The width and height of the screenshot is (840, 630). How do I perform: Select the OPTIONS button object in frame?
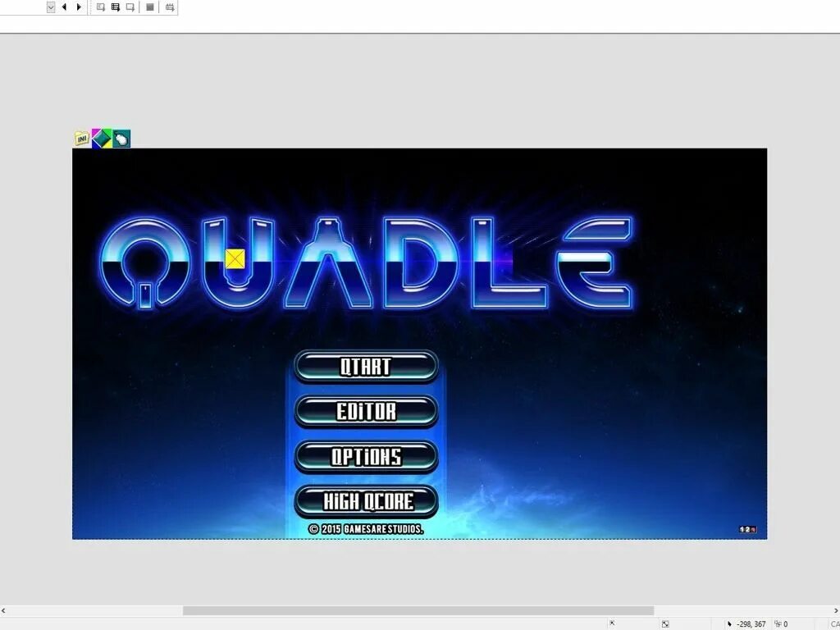[367, 456]
